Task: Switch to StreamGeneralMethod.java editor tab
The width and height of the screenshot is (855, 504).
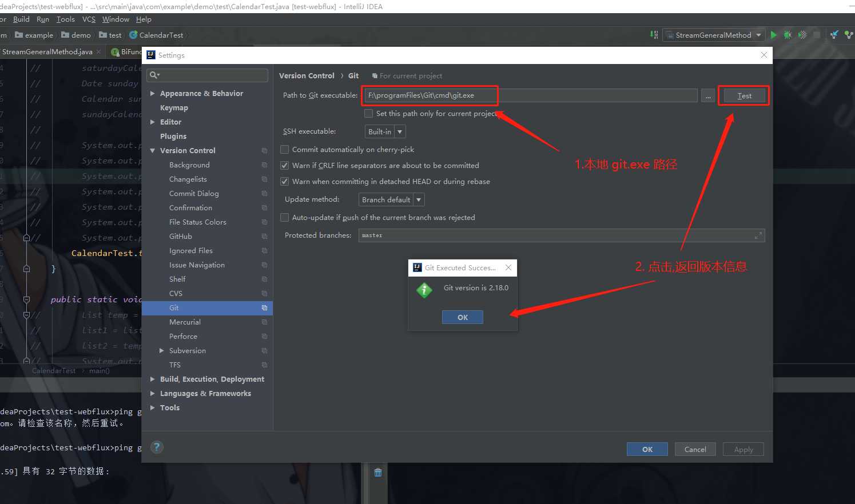Action: [47, 51]
